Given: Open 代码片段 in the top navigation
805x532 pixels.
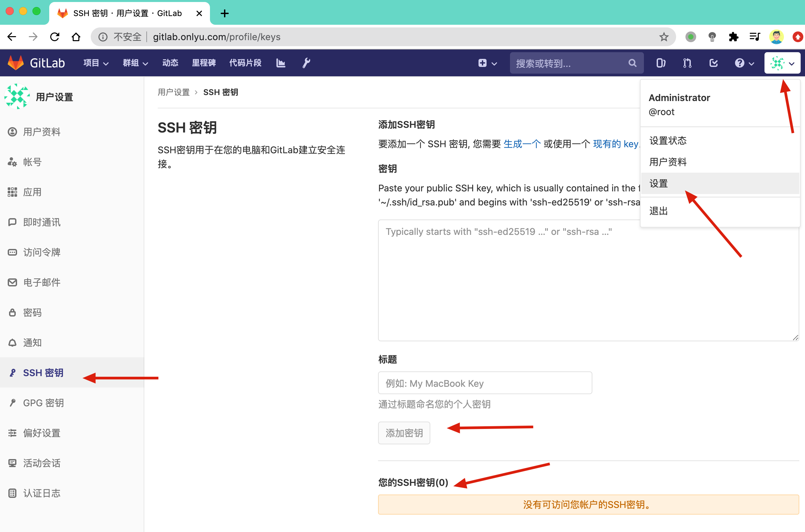Looking at the screenshot, I should pos(245,63).
